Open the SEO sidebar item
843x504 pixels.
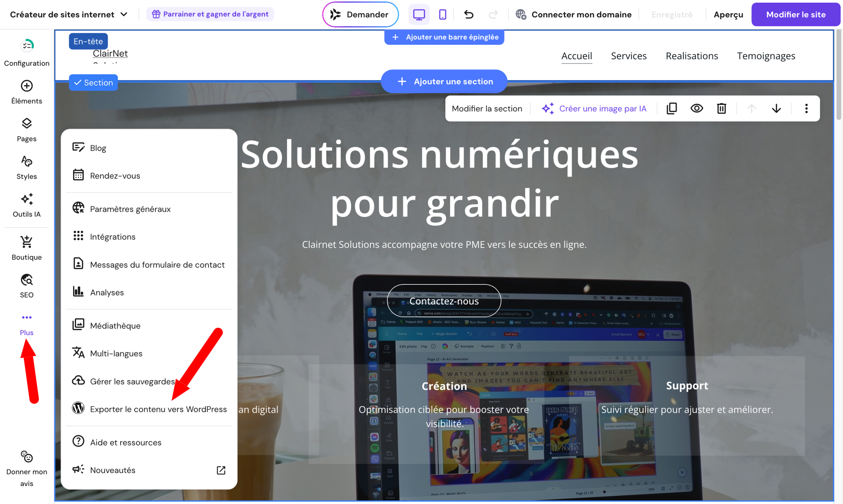pyautogui.click(x=26, y=286)
